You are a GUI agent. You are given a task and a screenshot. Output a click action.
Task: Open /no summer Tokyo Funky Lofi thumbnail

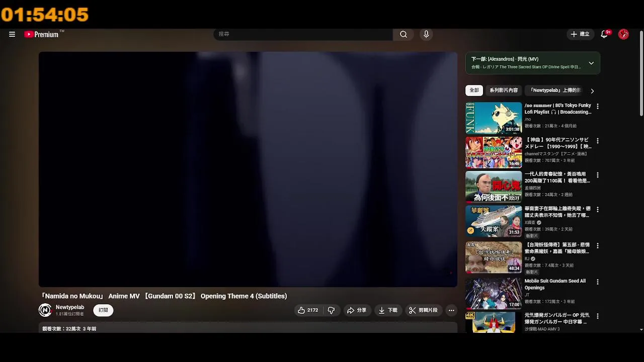[x=494, y=118]
